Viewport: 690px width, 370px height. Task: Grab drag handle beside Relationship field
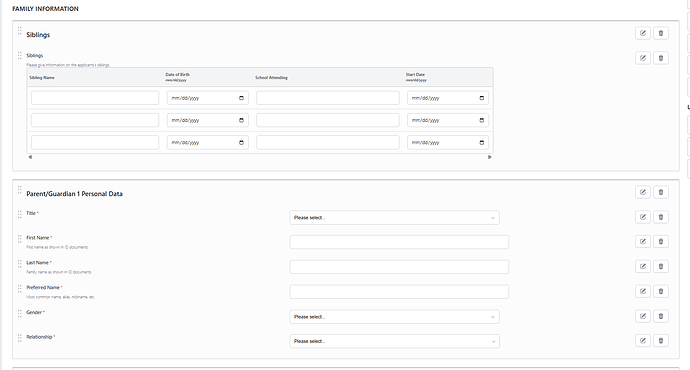pos(19,338)
